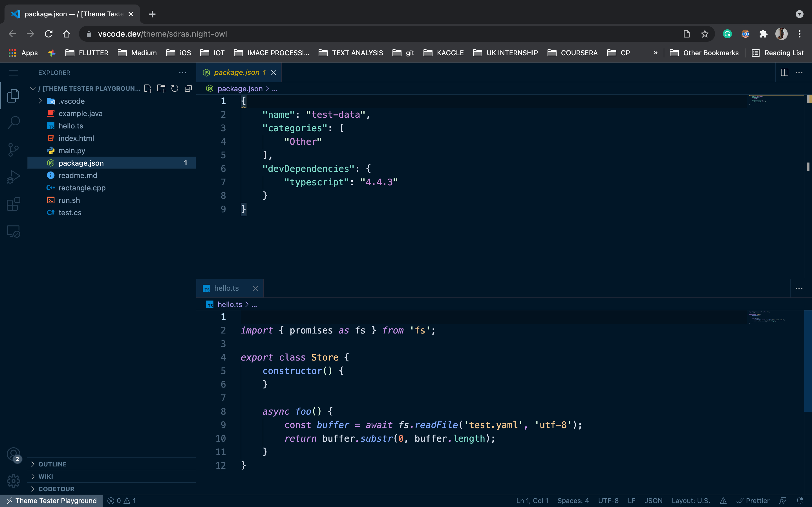Open the Search view in activity bar
The width and height of the screenshot is (812, 507).
point(14,123)
